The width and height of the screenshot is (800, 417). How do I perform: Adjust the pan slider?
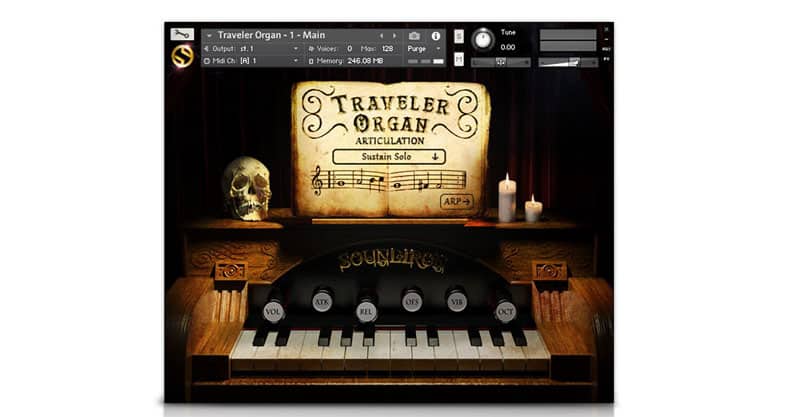(501, 62)
